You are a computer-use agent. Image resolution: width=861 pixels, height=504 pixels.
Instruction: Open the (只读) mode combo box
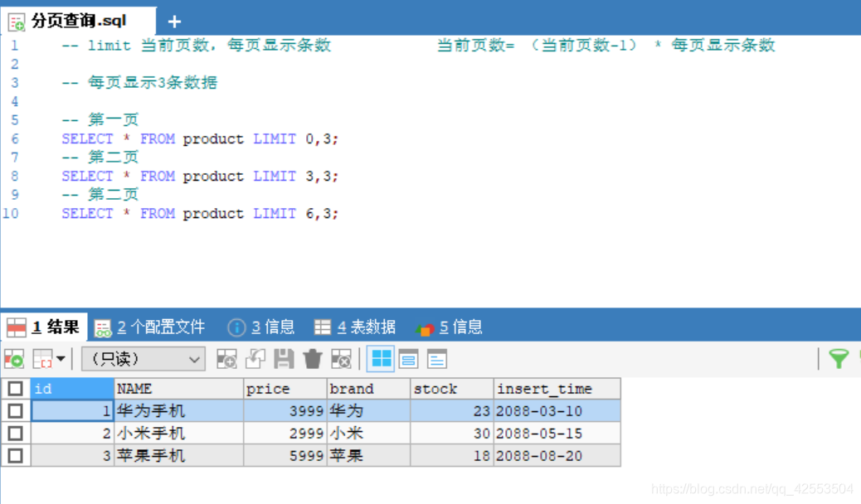(143, 360)
